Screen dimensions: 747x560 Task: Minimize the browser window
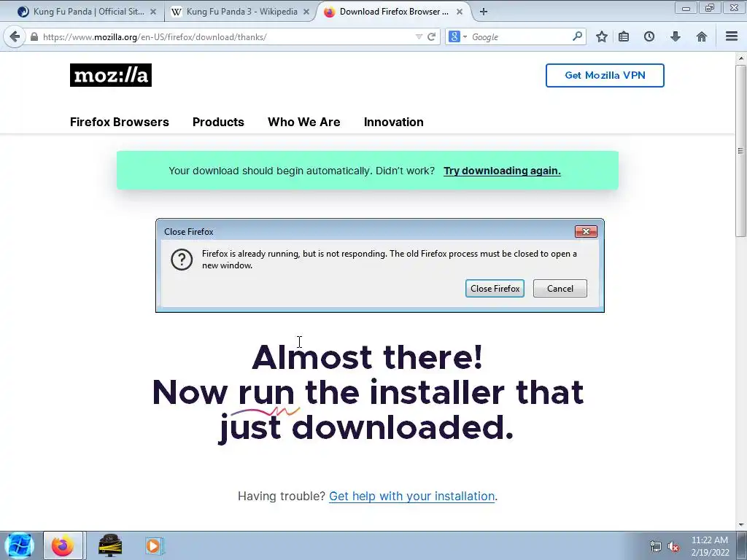click(686, 8)
